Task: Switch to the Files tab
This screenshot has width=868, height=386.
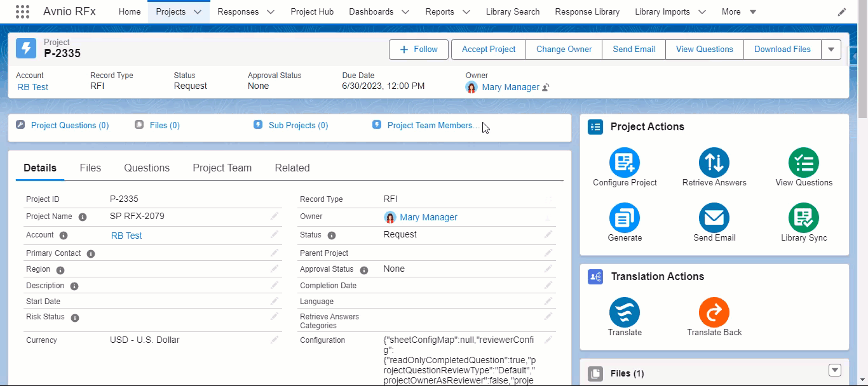Action: click(x=90, y=168)
